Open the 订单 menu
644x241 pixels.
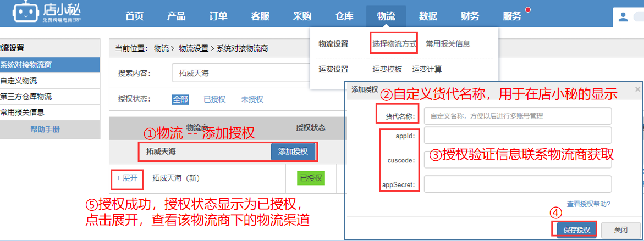[x=218, y=16]
